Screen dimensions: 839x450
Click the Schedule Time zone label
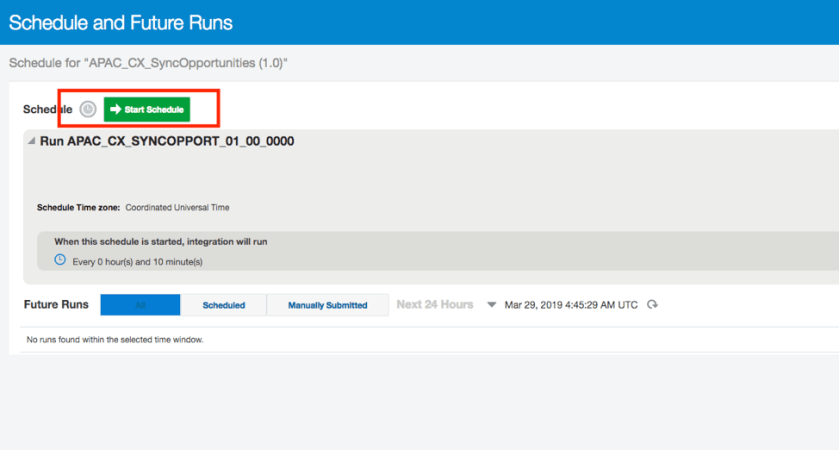(78, 208)
